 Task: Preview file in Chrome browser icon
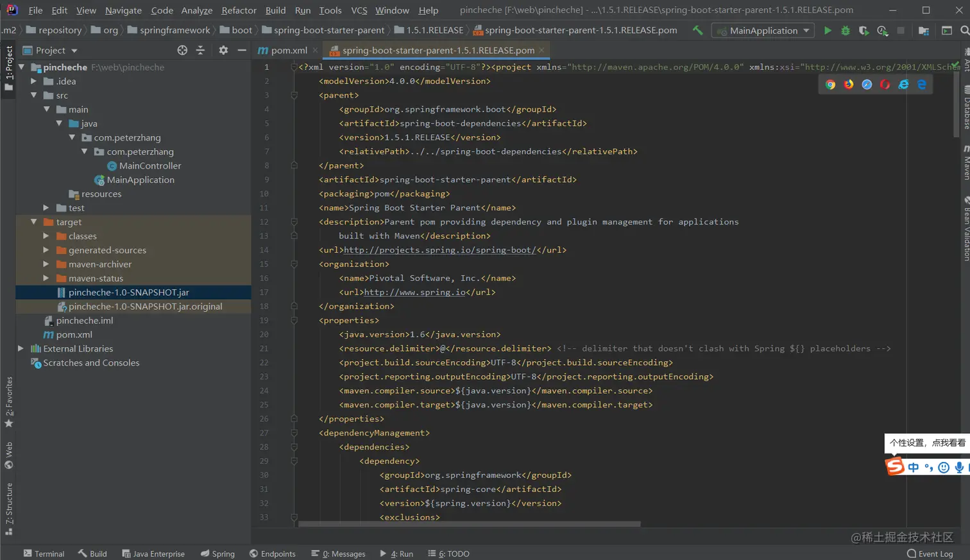click(830, 85)
